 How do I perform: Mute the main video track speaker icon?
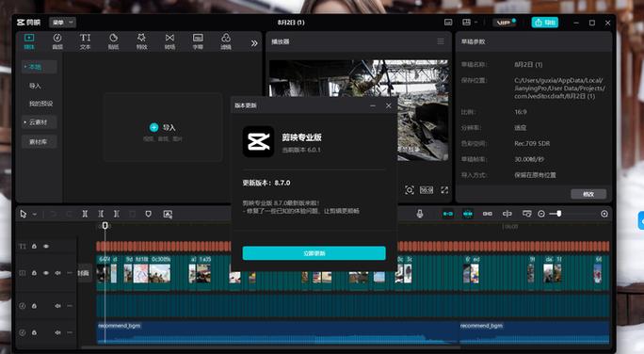[x=58, y=273]
